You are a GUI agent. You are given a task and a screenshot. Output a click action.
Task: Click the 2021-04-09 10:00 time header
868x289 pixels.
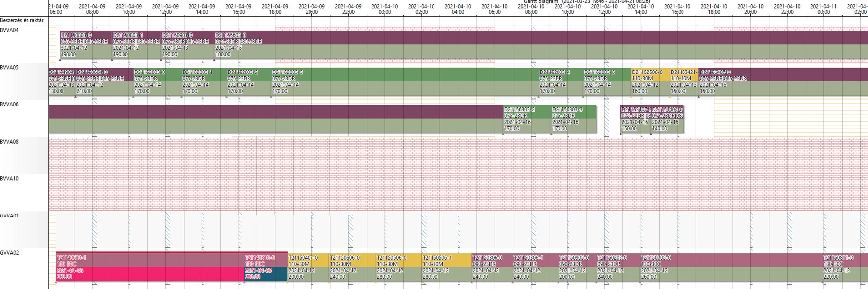(129, 9)
